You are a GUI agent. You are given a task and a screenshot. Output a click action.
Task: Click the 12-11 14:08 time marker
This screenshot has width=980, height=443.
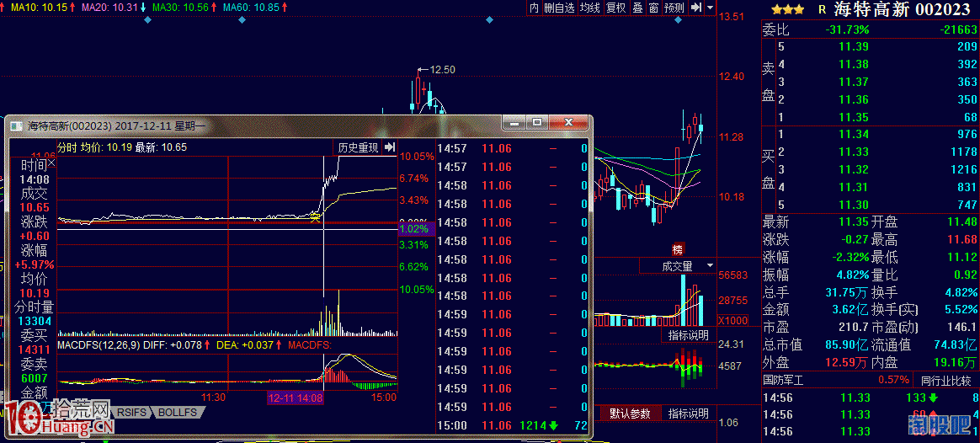click(295, 398)
